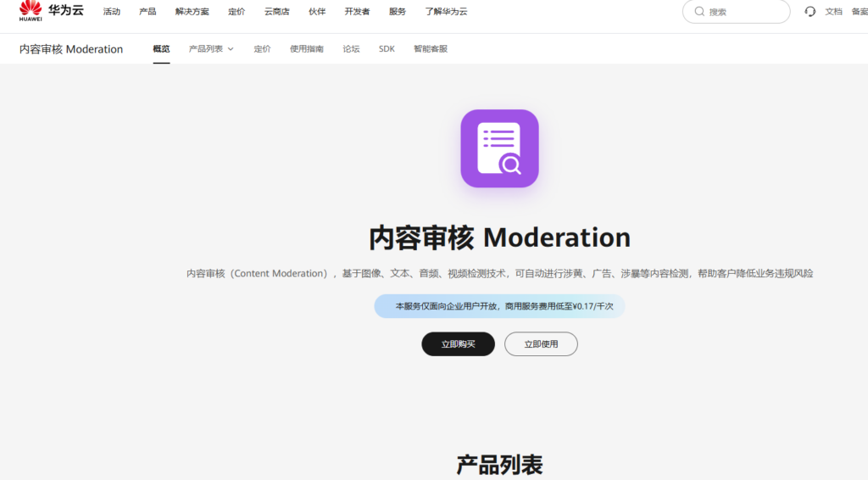Open the 云商店 menu
This screenshot has width=868, height=480.
277,12
